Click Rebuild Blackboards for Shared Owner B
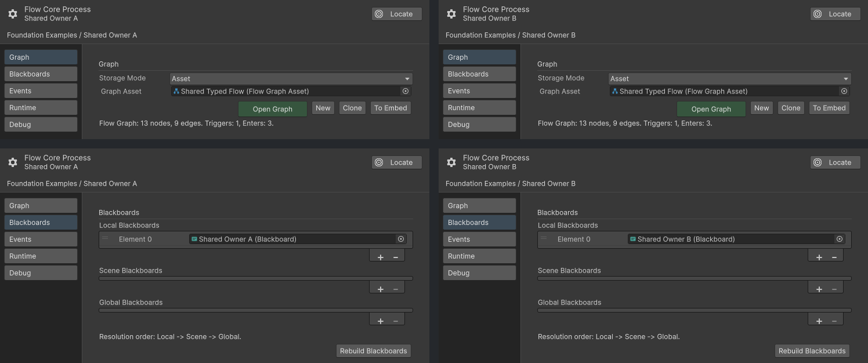 812,351
